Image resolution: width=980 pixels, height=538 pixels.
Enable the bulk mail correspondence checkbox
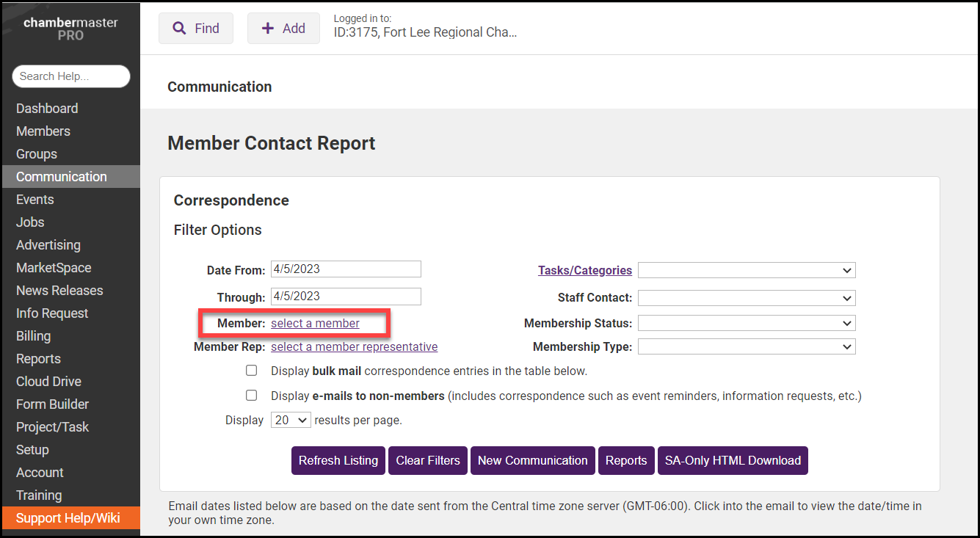coord(252,371)
